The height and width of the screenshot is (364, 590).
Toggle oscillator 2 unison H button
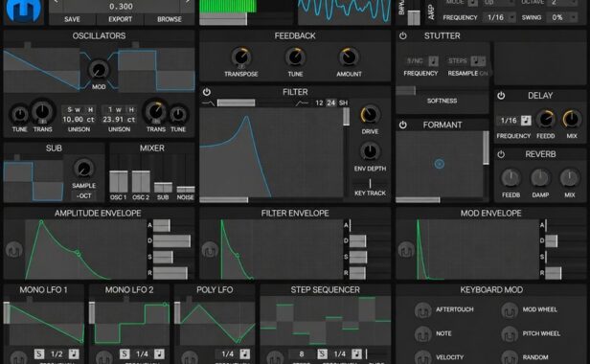click(x=131, y=109)
